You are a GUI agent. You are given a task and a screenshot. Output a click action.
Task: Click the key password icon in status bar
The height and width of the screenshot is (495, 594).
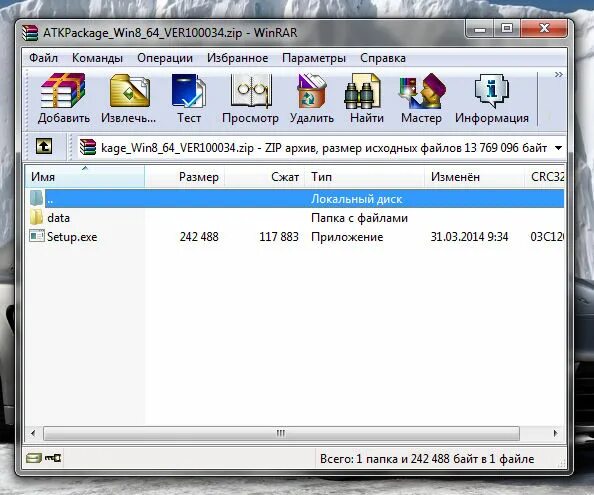(x=53, y=458)
